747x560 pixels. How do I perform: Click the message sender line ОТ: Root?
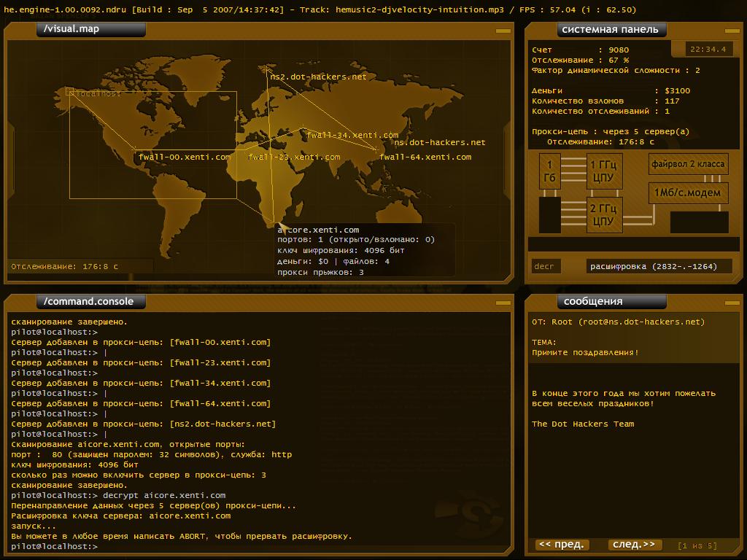pyautogui.click(x=619, y=322)
